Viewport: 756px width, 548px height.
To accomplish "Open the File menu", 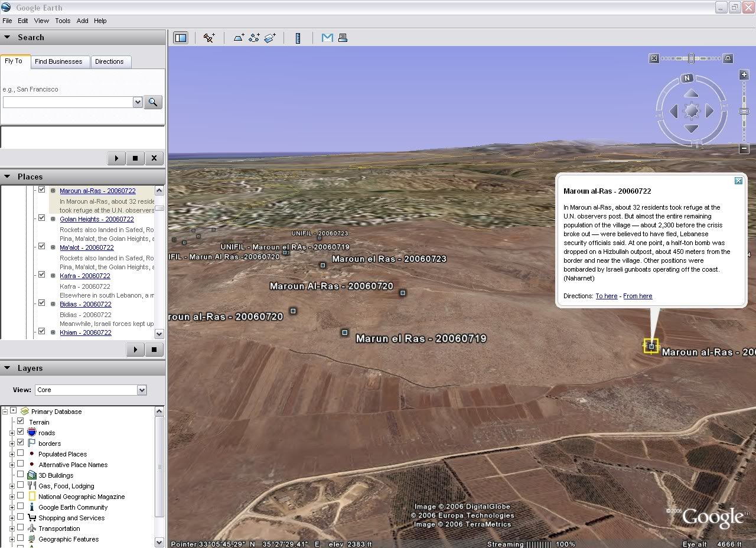I will click(x=7, y=21).
